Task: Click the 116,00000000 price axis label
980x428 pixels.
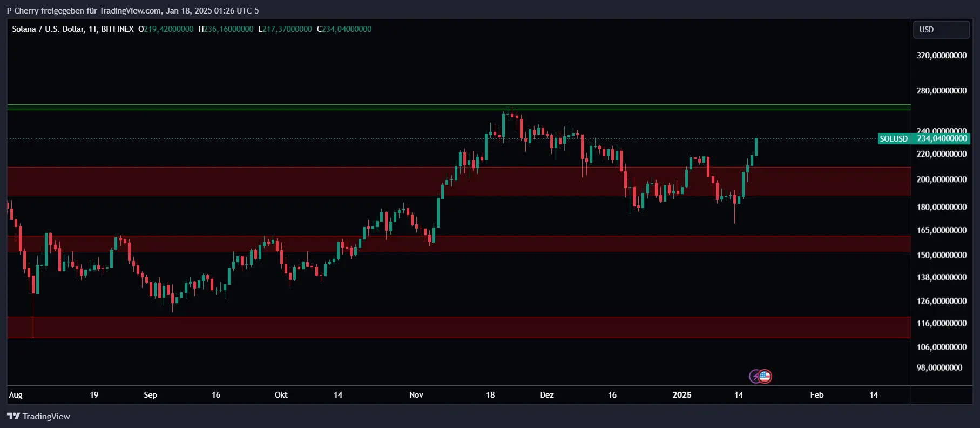Action: pyautogui.click(x=942, y=323)
